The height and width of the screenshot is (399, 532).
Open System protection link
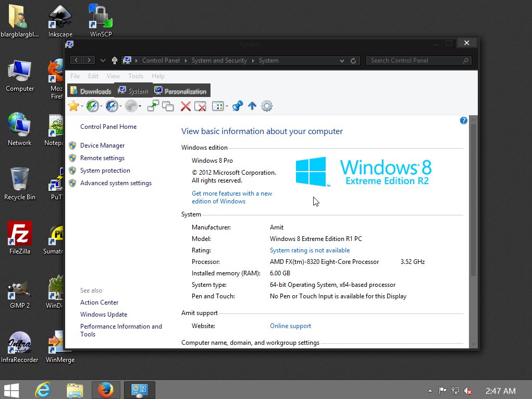105,171
